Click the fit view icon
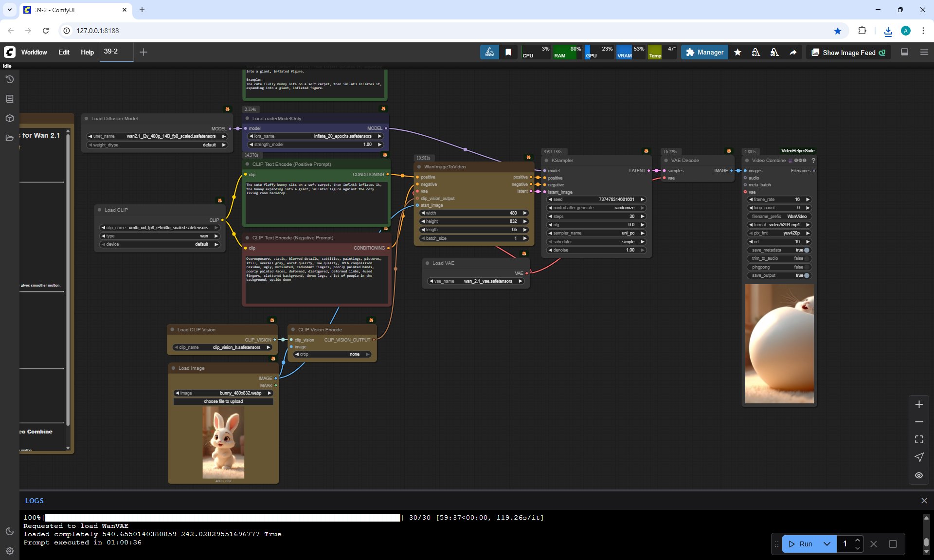The height and width of the screenshot is (560, 934). [919, 439]
